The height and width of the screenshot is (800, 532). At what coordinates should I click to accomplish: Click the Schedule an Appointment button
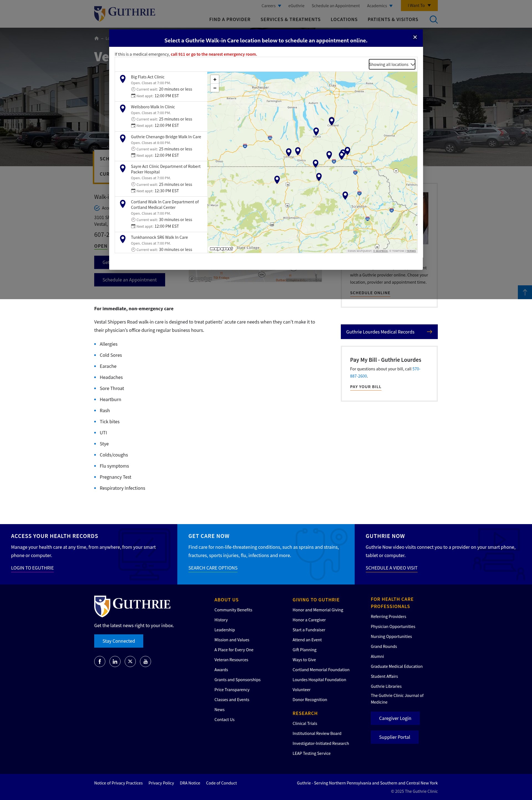[130, 280]
